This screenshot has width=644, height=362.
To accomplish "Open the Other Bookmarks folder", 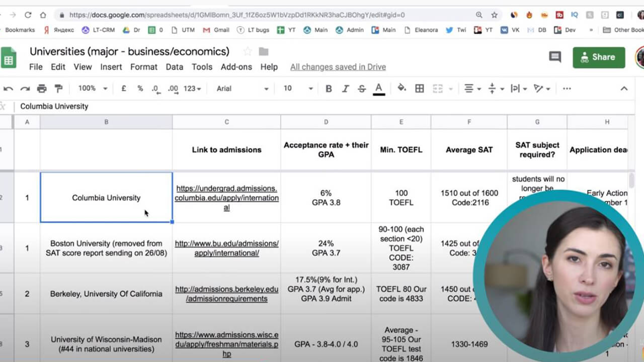I will (x=623, y=30).
